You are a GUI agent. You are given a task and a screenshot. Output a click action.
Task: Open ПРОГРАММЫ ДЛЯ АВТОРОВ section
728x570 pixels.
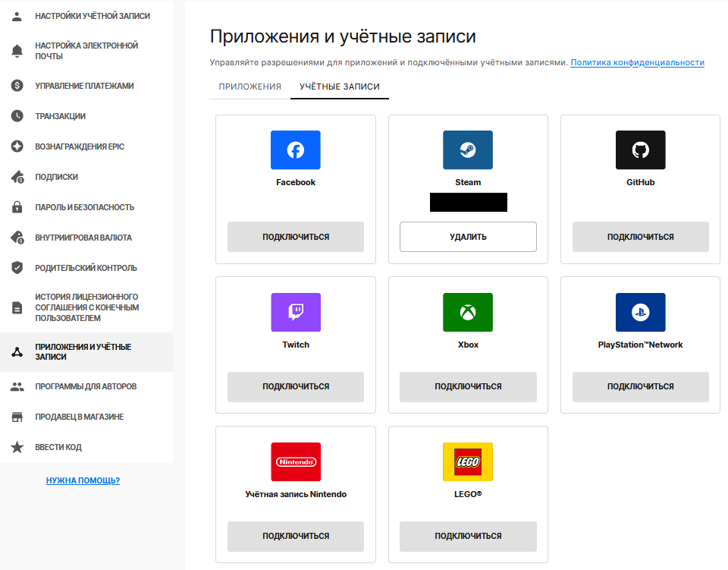click(x=86, y=386)
